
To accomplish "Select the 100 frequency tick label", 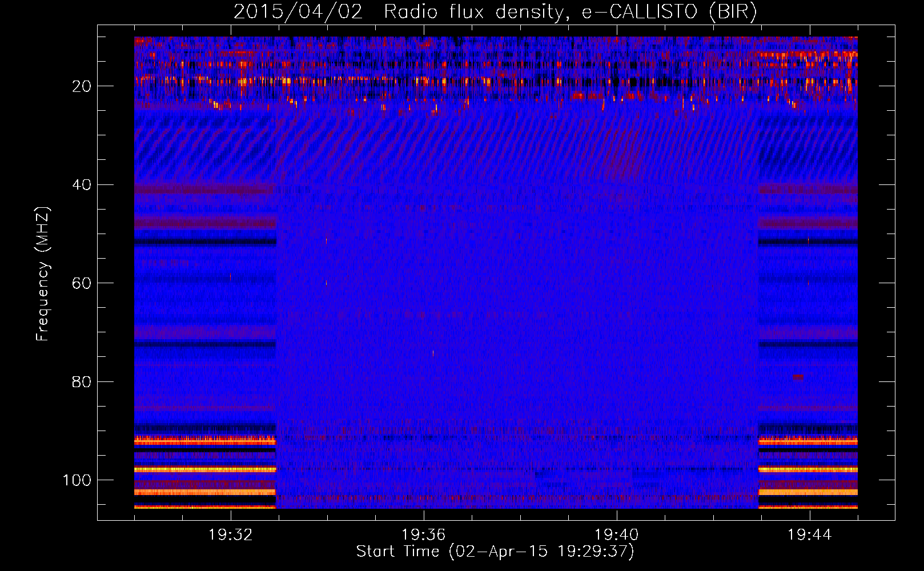I will (77, 480).
